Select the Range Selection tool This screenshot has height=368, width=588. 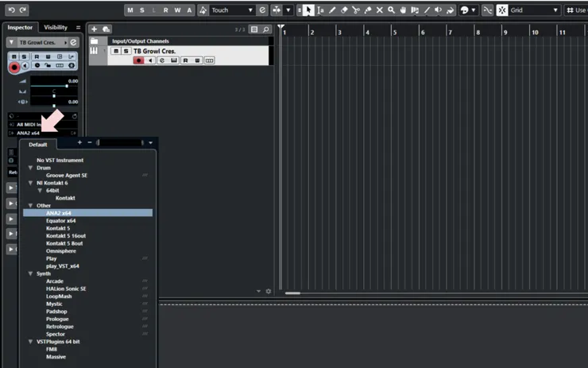(x=320, y=10)
